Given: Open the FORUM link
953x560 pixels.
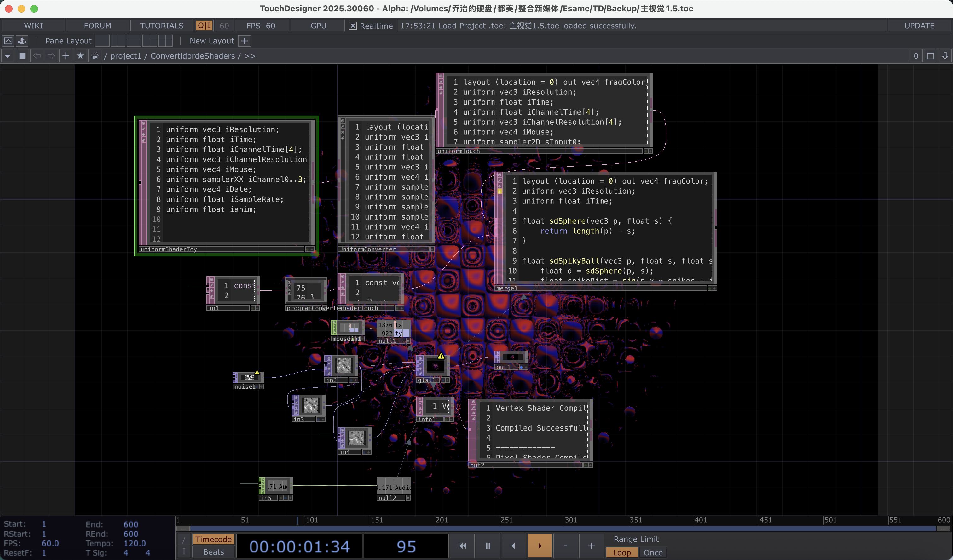Looking at the screenshot, I should point(98,26).
